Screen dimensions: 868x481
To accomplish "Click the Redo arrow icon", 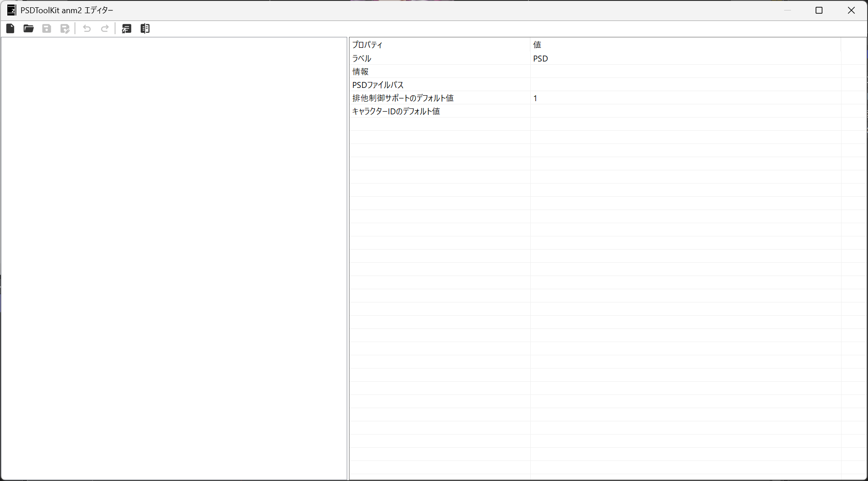I will 105,29.
